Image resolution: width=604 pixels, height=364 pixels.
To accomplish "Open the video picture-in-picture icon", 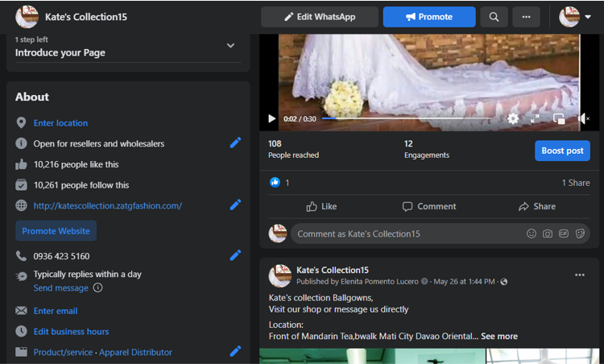I will [x=559, y=118].
